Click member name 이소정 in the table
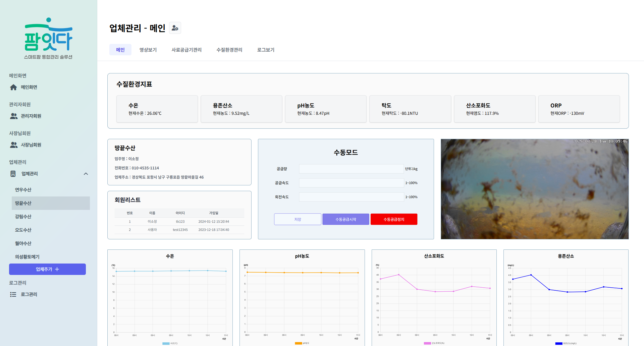The image size is (644, 346). (x=152, y=222)
